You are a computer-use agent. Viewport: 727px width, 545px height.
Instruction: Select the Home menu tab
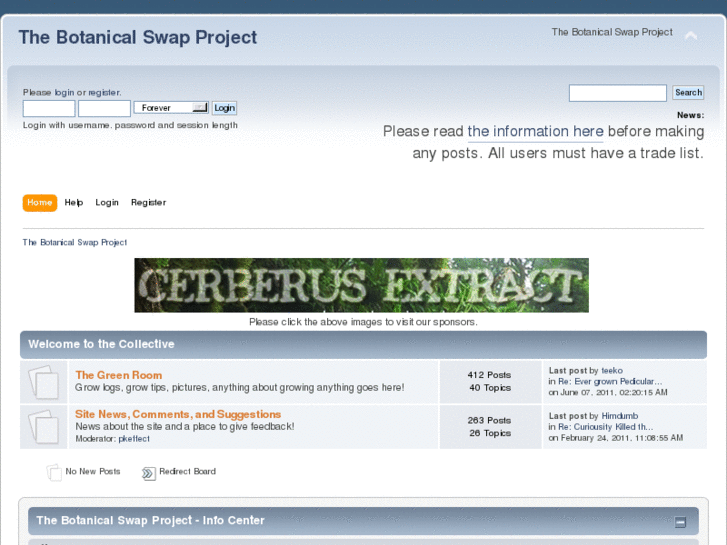[40, 203]
